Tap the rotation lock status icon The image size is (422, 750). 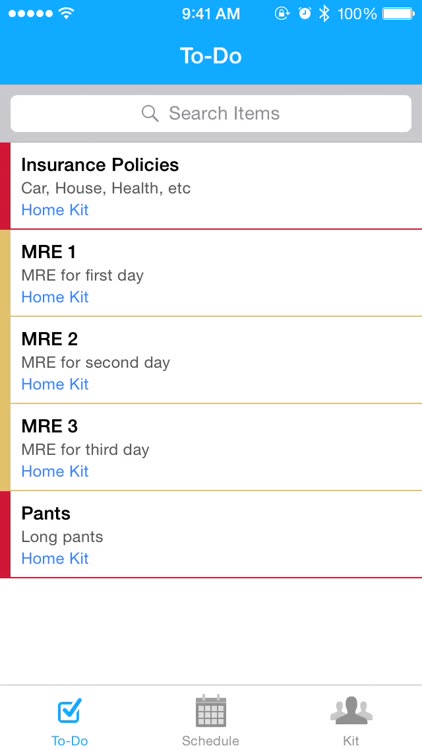[282, 14]
